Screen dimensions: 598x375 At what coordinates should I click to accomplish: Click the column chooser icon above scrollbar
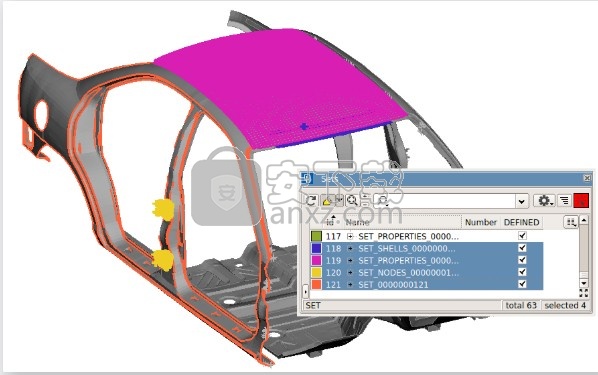tap(571, 222)
